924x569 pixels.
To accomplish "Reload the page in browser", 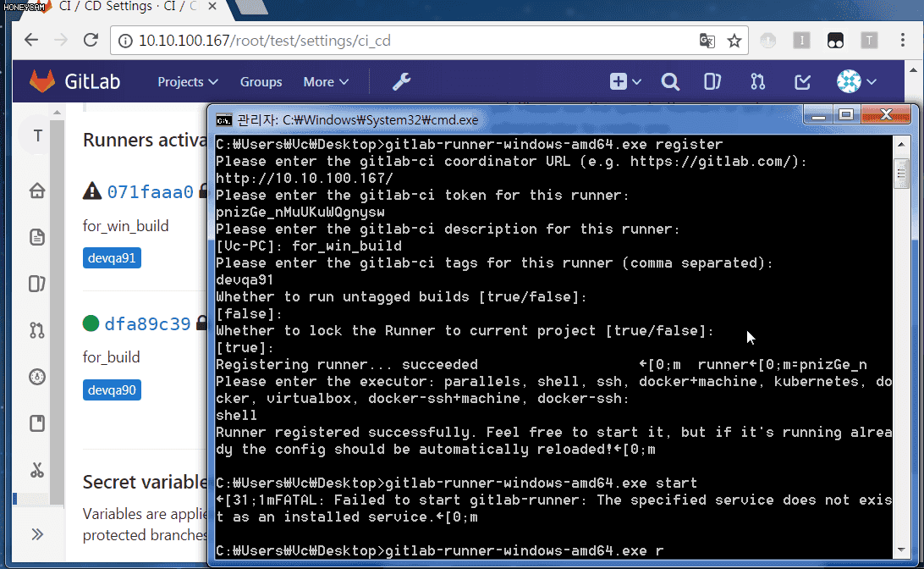I will (91, 40).
